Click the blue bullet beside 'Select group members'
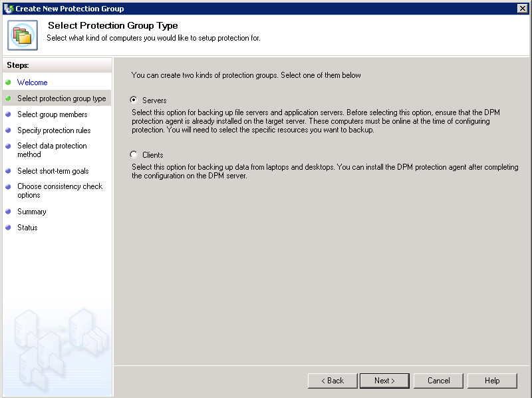Image resolution: width=532 pixels, height=398 pixels. coord(8,114)
